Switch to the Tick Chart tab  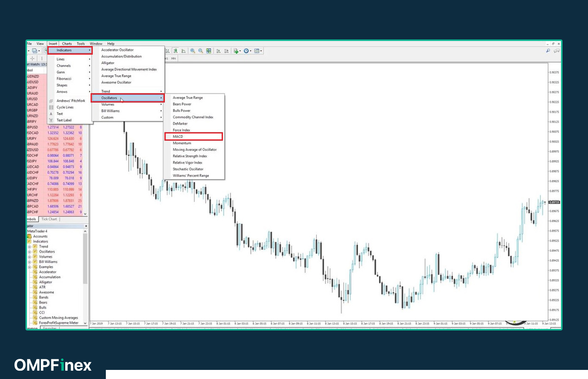tap(49, 219)
